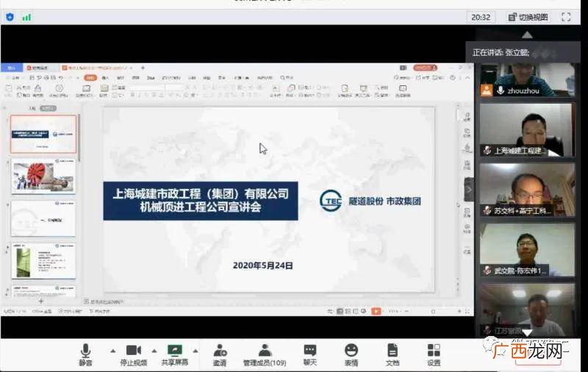Select the open presentation document tab
This screenshot has width=588, height=372.
97,68
